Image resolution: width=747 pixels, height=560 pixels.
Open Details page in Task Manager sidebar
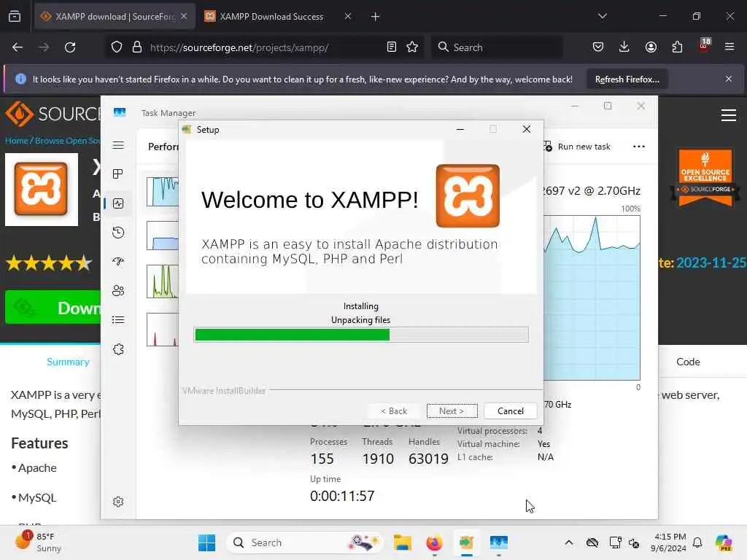point(118,320)
